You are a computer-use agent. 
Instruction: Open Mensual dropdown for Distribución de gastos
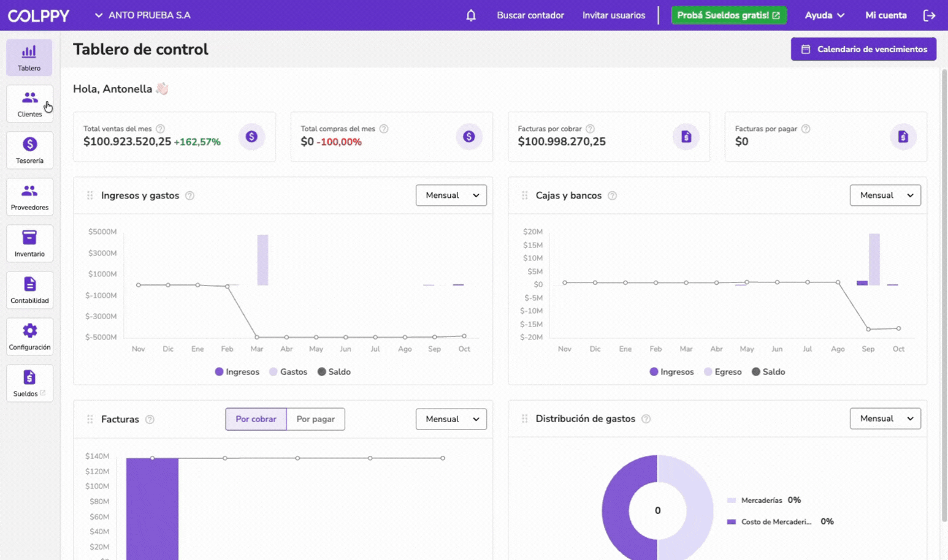tap(885, 418)
